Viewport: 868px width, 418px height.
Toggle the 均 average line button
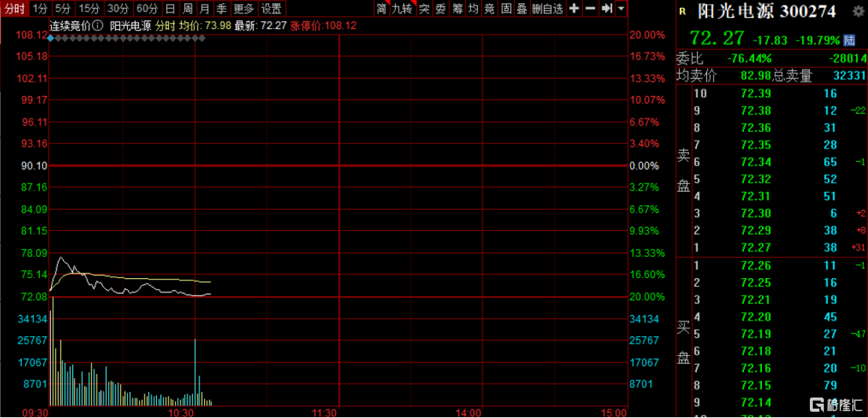click(x=473, y=9)
